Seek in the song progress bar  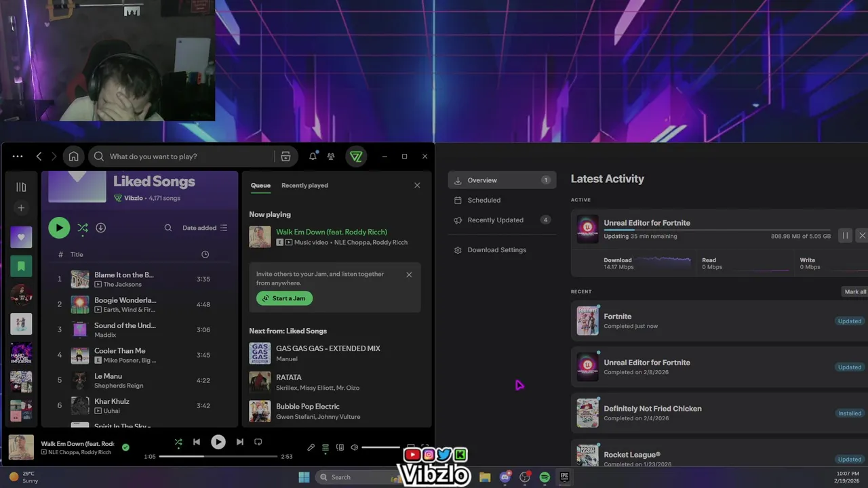[x=218, y=456]
